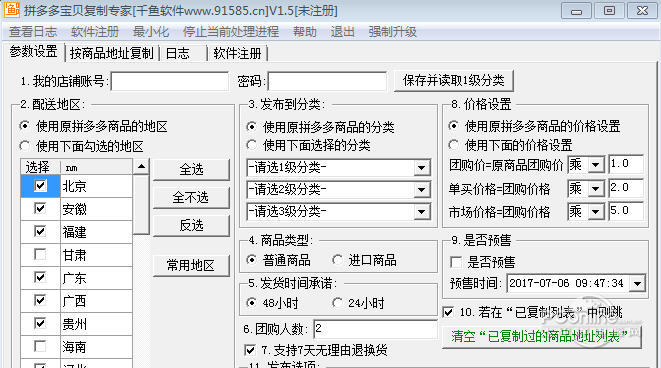Click the 甘肃 row label
The image size is (661, 368).
coord(75,255)
